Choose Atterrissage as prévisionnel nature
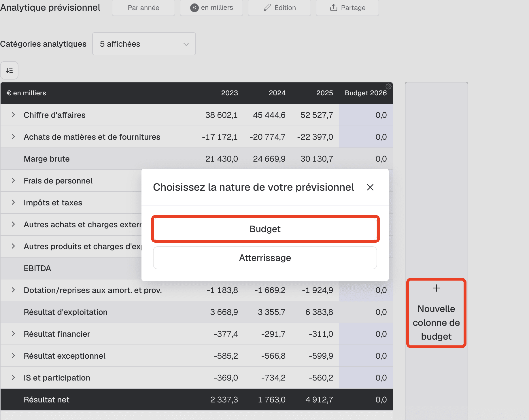Viewport: 529px width, 420px height. pyautogui.click(x=265, y=258)
